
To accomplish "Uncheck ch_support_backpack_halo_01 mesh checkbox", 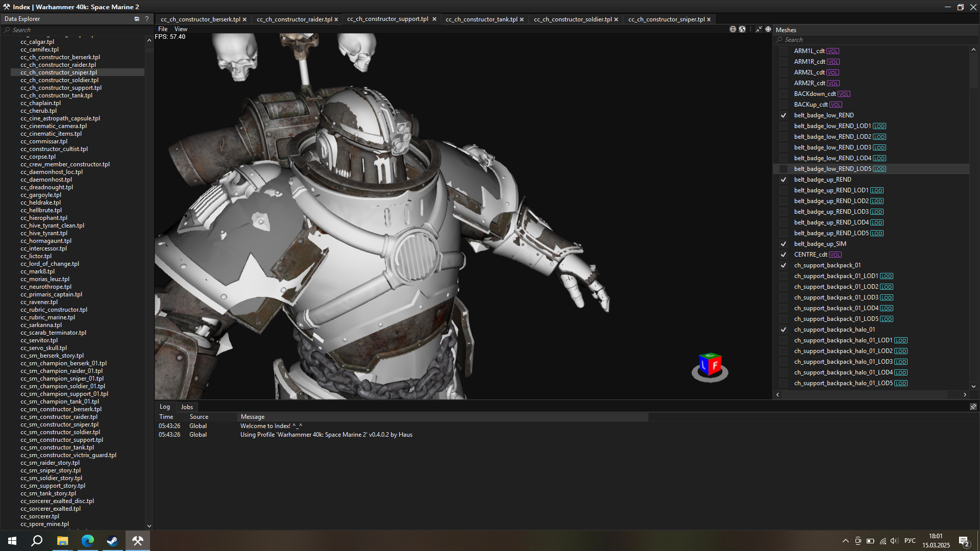I will pyautogui.click(x=783, y=330).
